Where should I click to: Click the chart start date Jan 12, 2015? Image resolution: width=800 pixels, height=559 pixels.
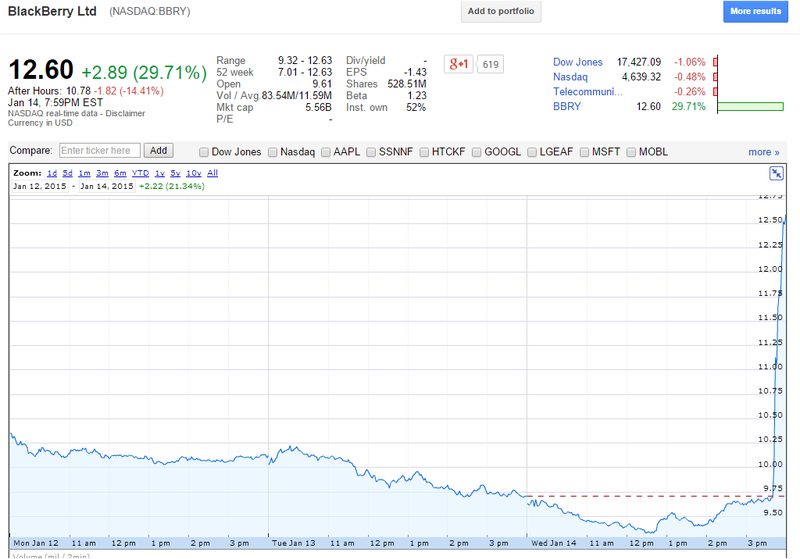(x=40, y=186)
